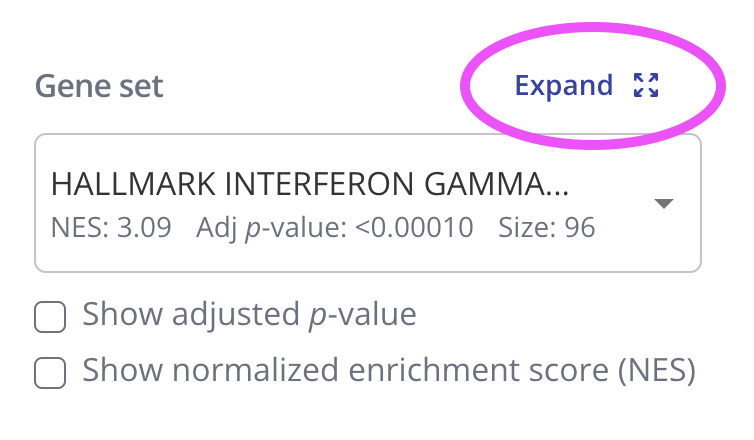The height and width of the screenshot is (440, 754).
Task: Click the Size: 96 text
Action: tap(546, 228)
